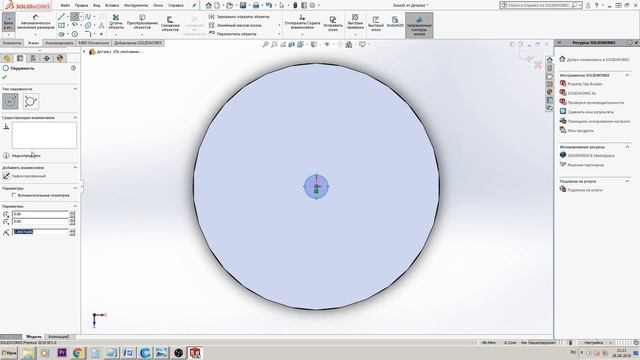Open the Справка menu

pos(176,6)
